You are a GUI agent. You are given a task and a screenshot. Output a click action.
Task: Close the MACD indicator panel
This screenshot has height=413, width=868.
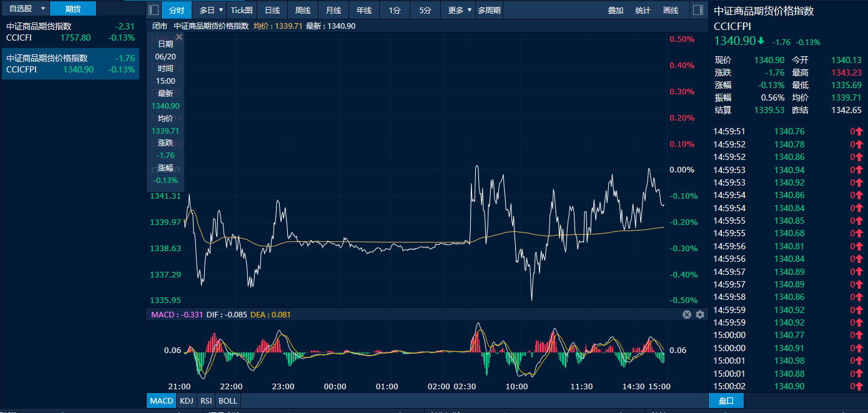(x=687, y=314)
